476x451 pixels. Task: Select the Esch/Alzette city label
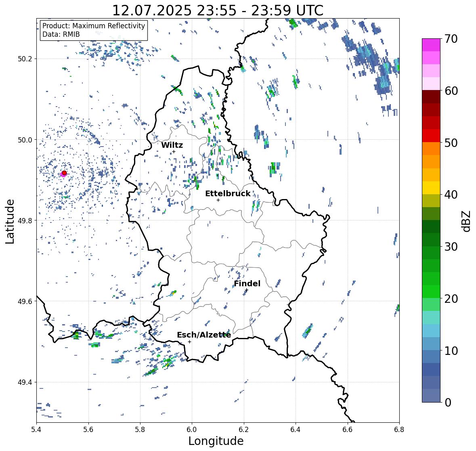[x=204, y=335]
